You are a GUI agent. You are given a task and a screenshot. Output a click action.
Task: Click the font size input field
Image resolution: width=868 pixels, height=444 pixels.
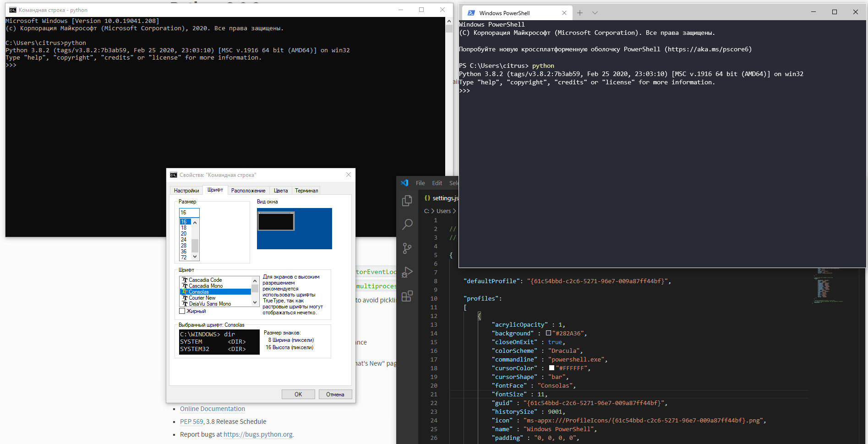click(189, 213)
